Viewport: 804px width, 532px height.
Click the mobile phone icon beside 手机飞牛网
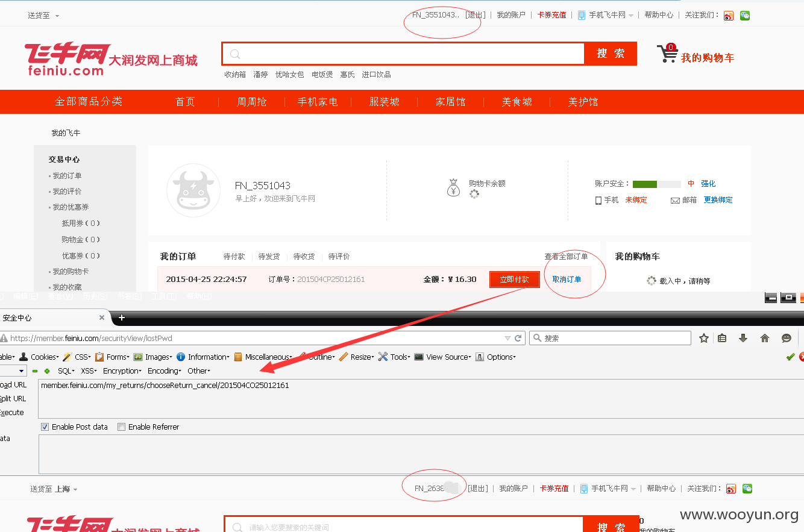[582, 15]
